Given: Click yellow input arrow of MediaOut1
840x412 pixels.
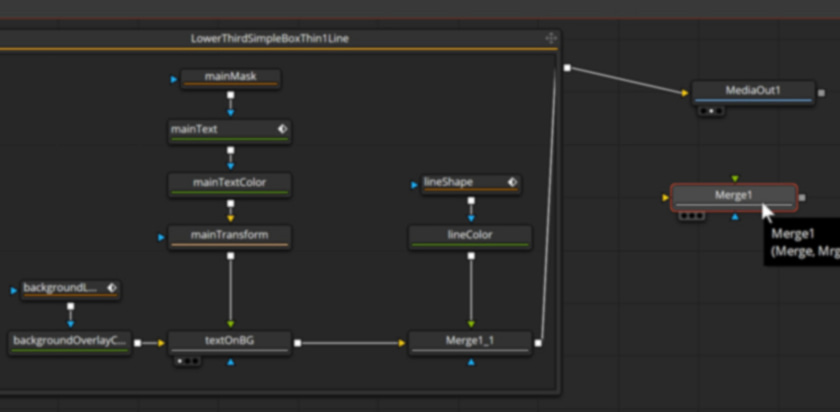Looking at the screenshot, I should click(x=685, y=93).
